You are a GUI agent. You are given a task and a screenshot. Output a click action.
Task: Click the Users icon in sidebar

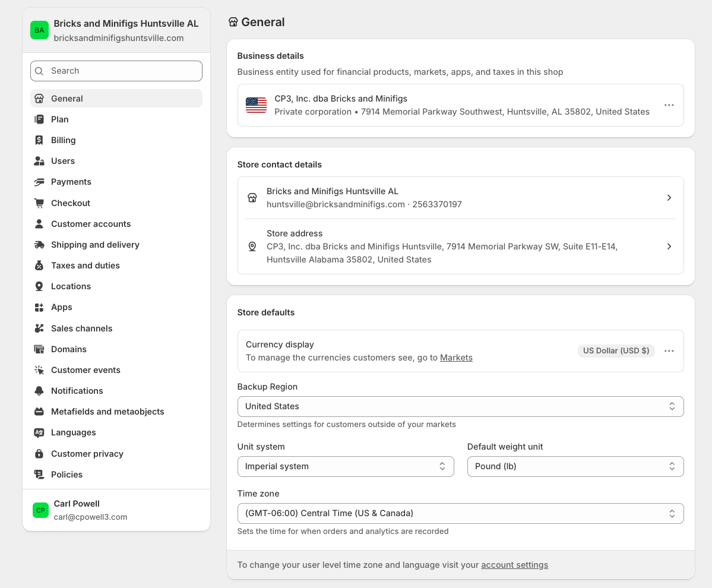tap(39, 161)
